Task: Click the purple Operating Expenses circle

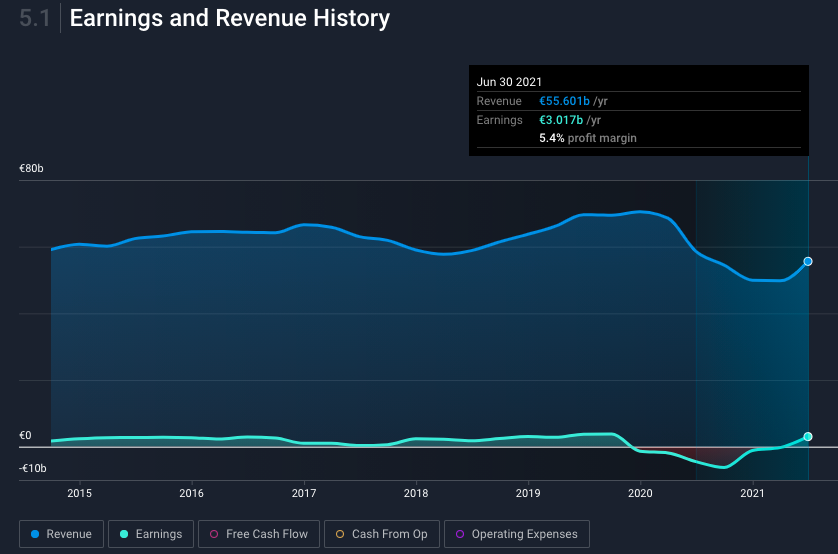Action: tap(460, 534)
